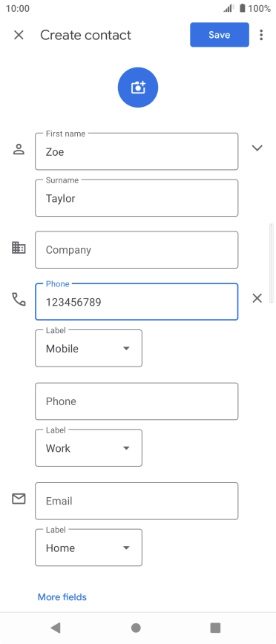This screenshot has width=276, height=644.
Task: Go back with the Android back triangle
Action: (x=56, y=627)
